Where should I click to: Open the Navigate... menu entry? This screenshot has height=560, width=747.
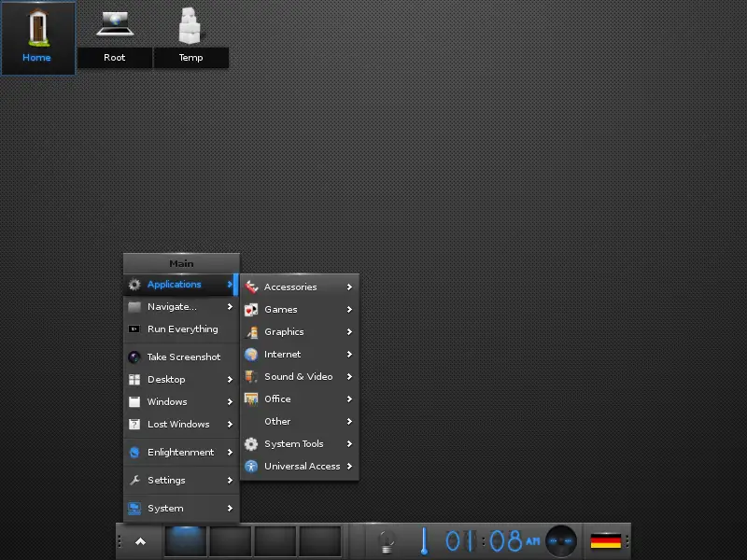pyautogui.click(x=181, y=307)
